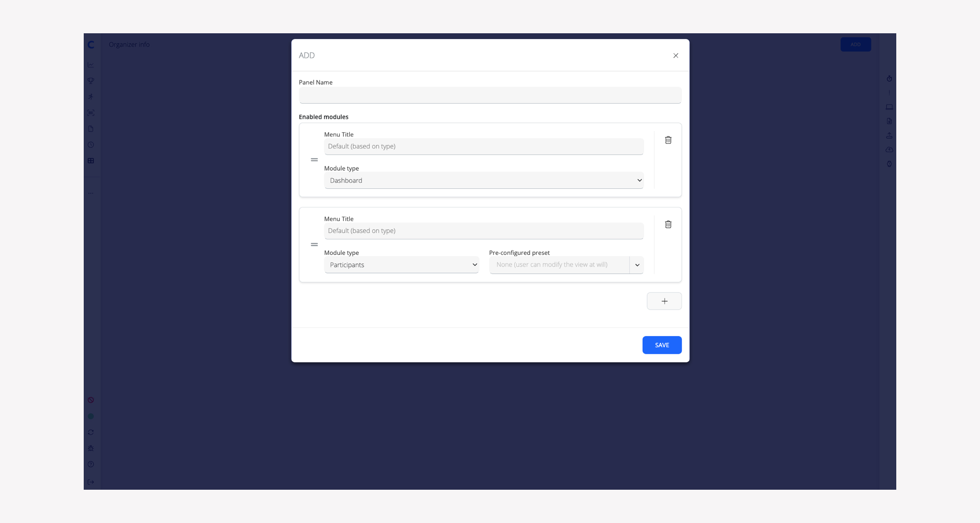Viewport: 980px width, 523px height.
Task: Click the cloud upload icon on right
Action: 889,150
